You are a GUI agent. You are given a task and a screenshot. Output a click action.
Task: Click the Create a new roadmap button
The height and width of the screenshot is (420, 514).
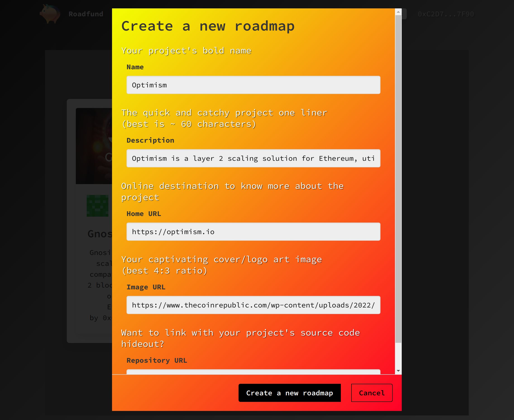coord(289,393)
